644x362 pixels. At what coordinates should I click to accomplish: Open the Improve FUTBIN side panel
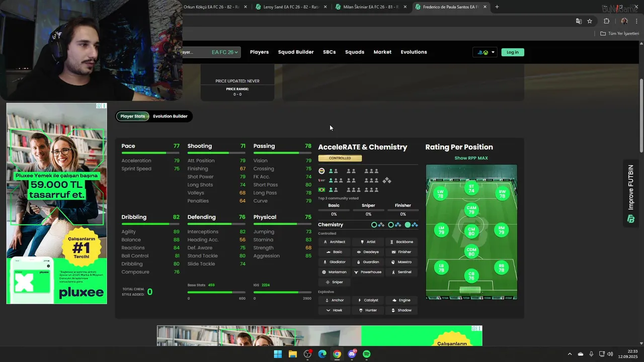point(630,194)
